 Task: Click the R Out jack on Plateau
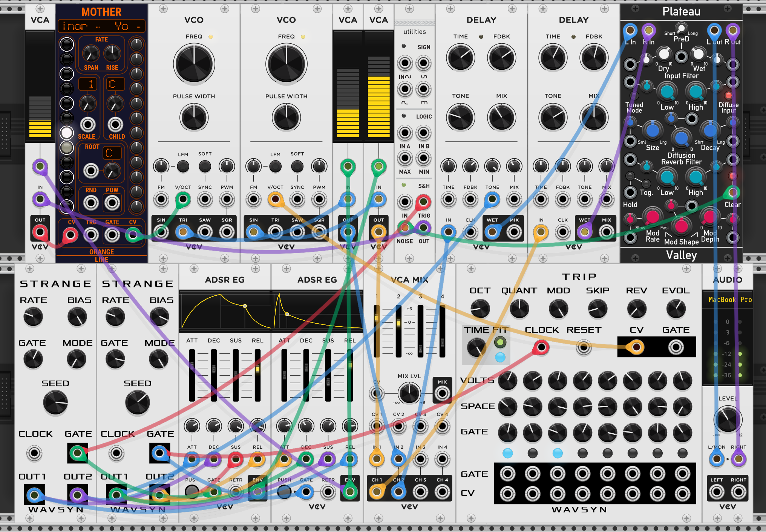click(733, 30)
